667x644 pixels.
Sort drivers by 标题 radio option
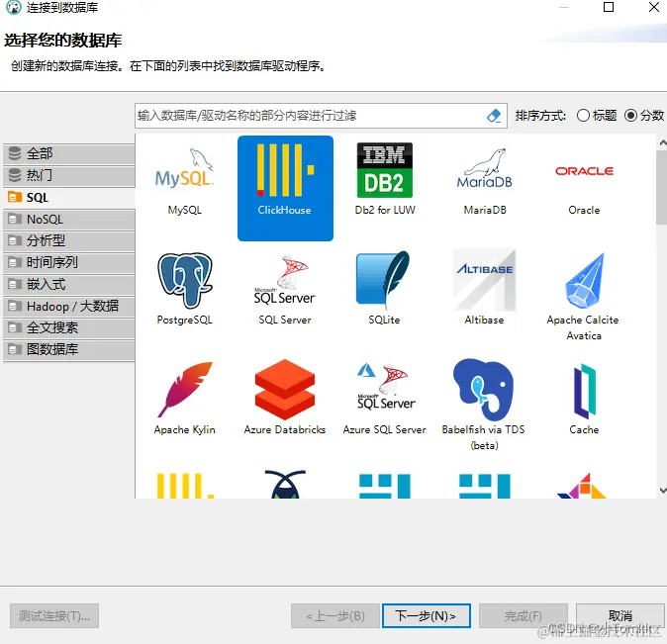tap(597, 116)
